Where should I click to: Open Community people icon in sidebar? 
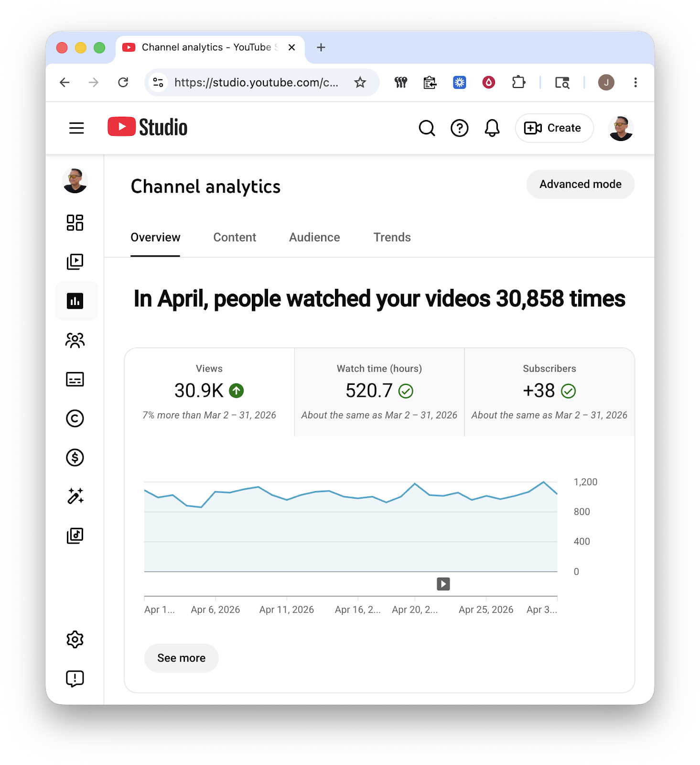pyautogui.click(x=75, y=340)
